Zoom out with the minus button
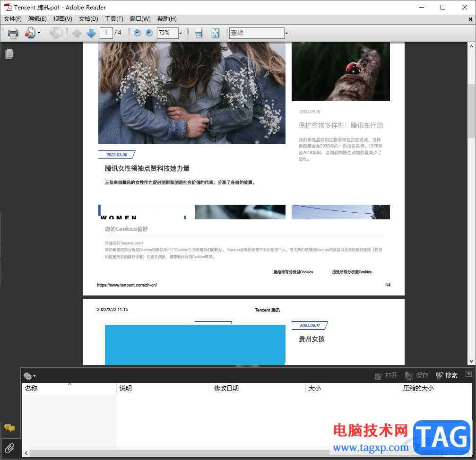 point(137,33)
